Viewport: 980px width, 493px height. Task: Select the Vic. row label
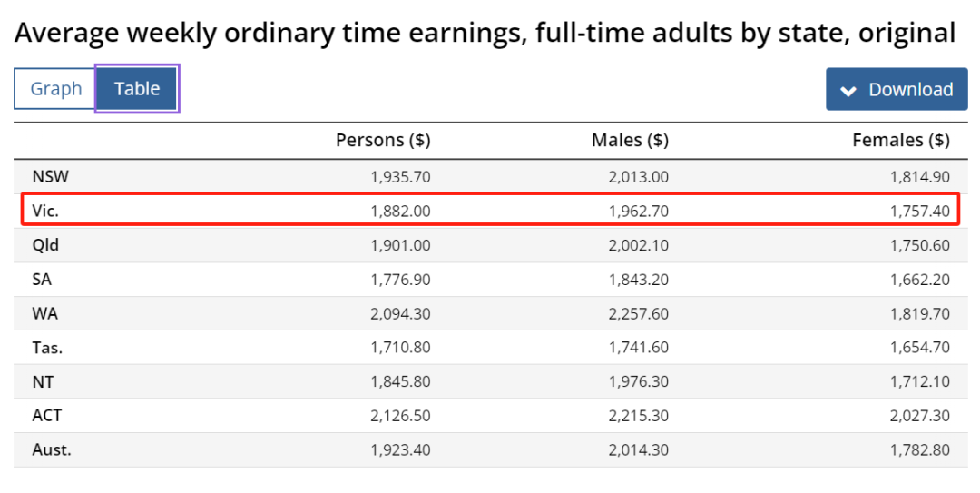(x=46, y=211)
